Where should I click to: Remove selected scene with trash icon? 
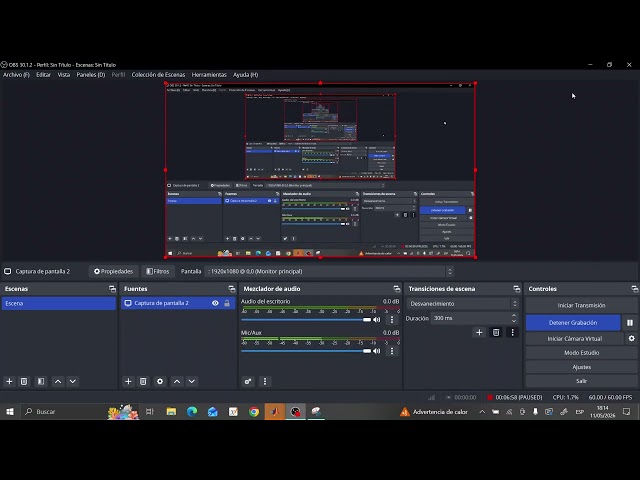tap(24, 381)
